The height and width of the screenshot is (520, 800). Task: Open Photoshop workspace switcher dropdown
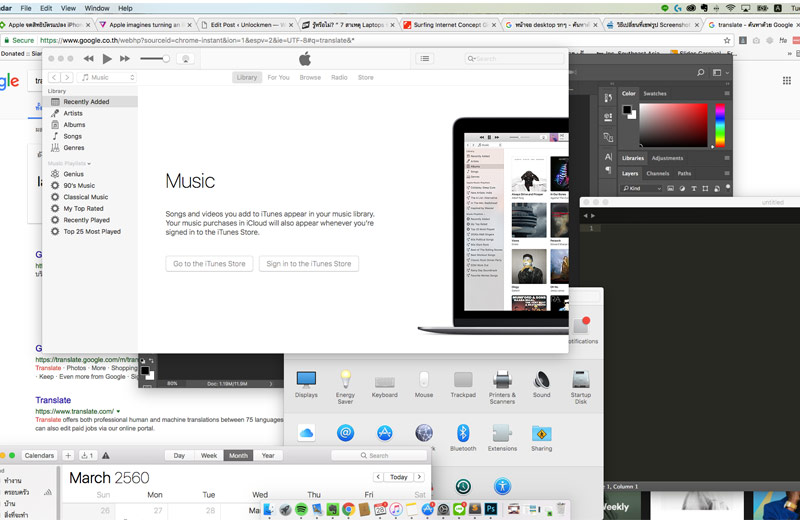(x=720, y=72)
